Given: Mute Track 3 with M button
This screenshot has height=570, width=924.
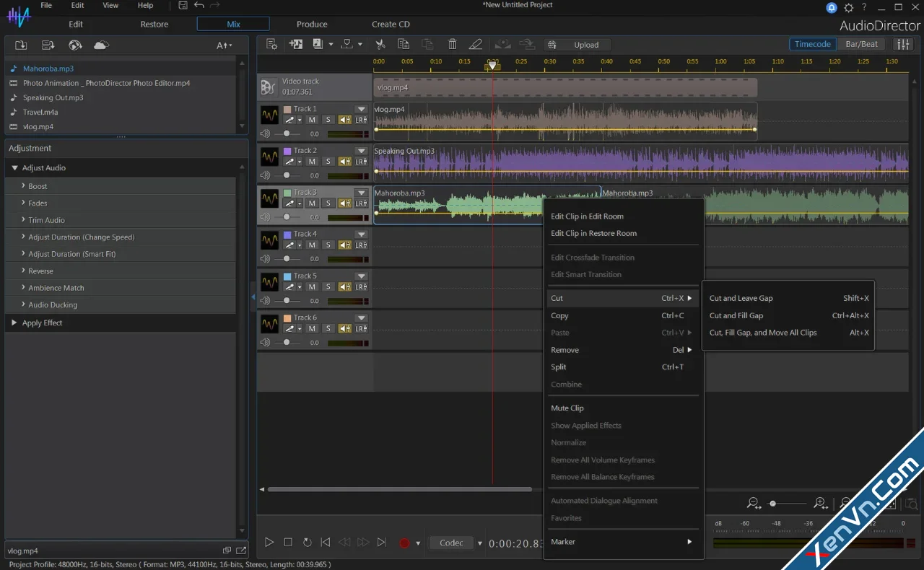Looking at the screenshot, I should coord(312,203).
